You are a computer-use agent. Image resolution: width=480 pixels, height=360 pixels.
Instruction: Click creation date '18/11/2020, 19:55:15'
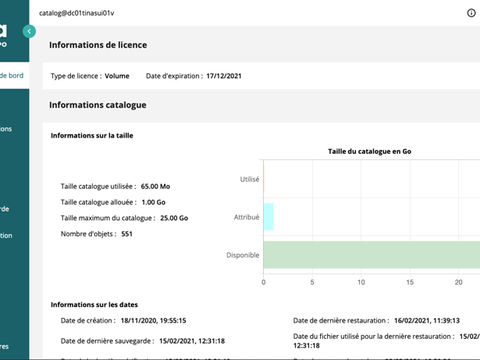tap(153, 321)
